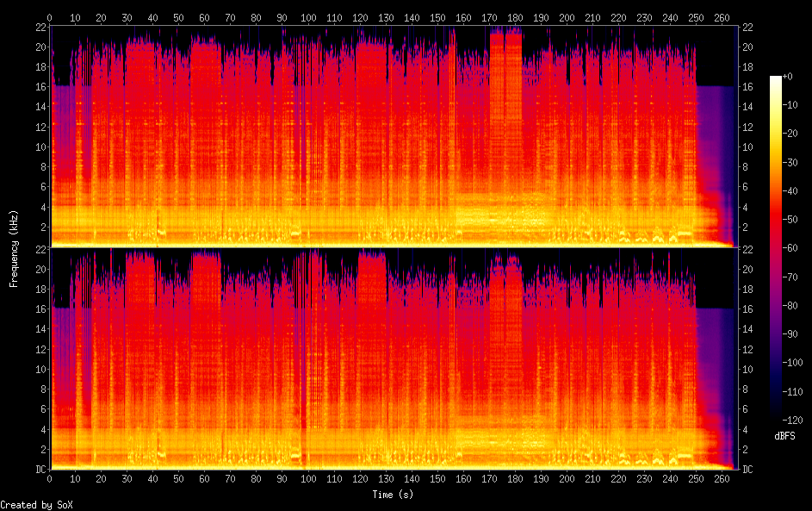The width and height of the screenshot is (812, 511).
Task: Click the 200 tick on the top time axis
Action: click(567, 16)
